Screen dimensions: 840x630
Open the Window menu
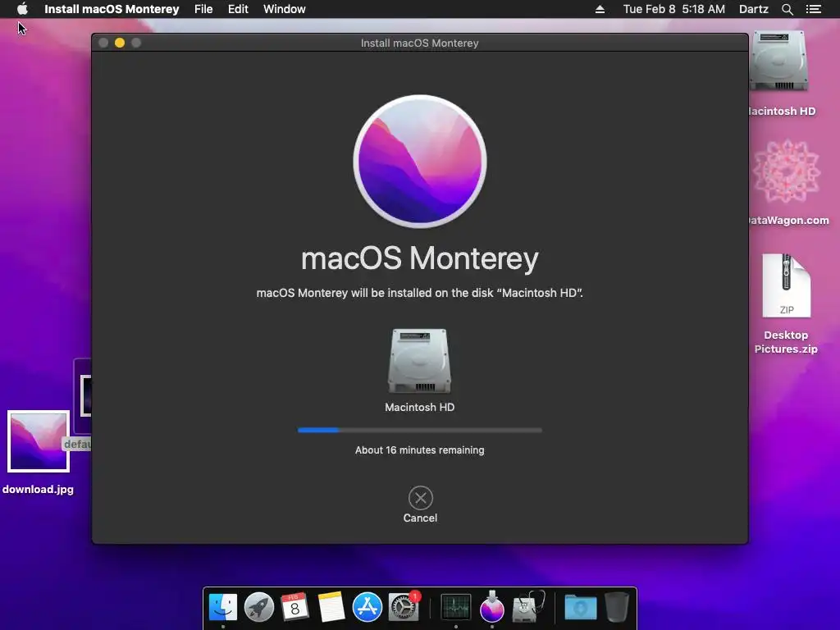coord(285,9)
